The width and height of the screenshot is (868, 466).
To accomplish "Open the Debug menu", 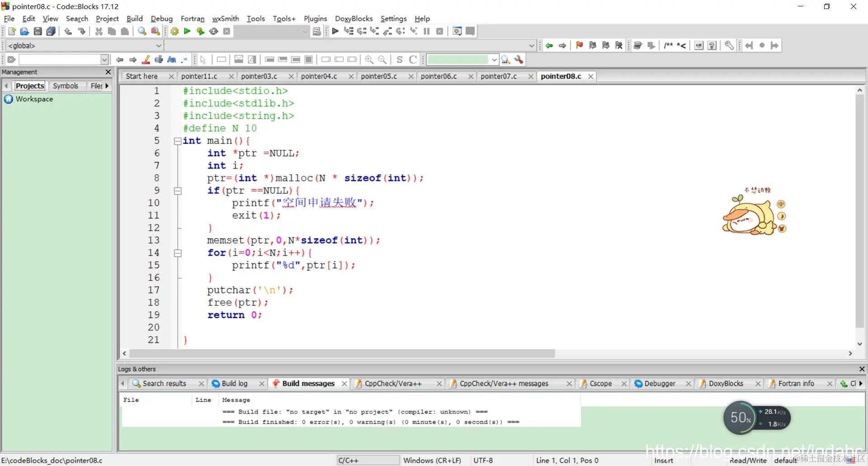I will pos(161,19).
